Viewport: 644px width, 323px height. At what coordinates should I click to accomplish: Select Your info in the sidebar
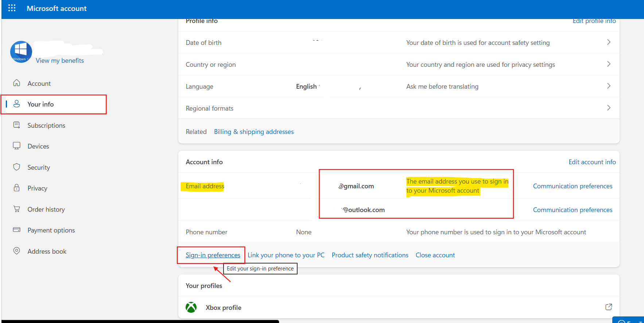(x=40, y=104)
